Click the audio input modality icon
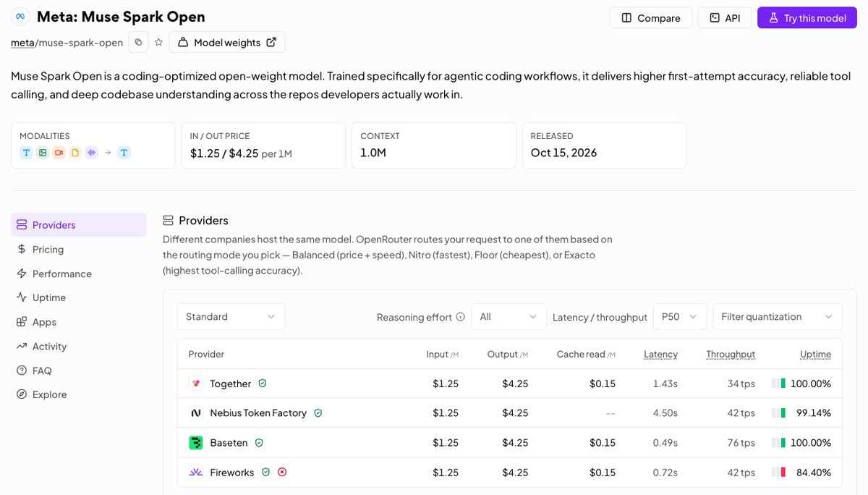The height and width of the screenshot is (495, 868). (x=91, y=153)
